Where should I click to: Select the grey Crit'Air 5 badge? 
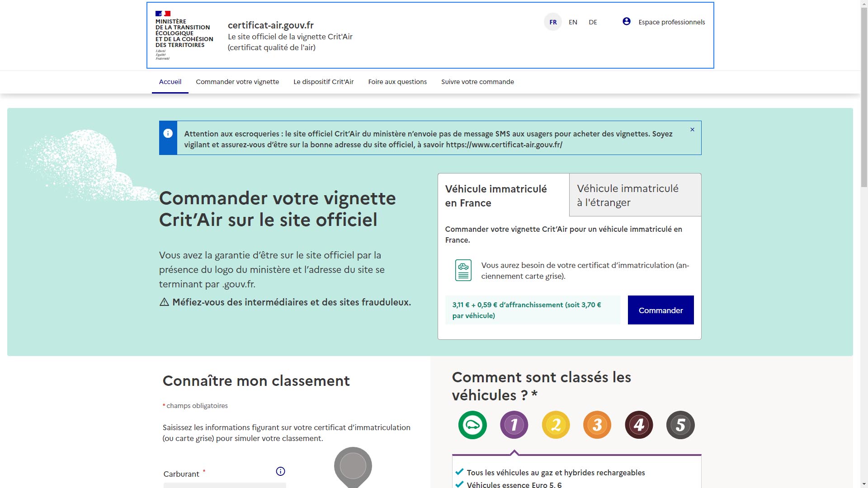tap(680, 425)
